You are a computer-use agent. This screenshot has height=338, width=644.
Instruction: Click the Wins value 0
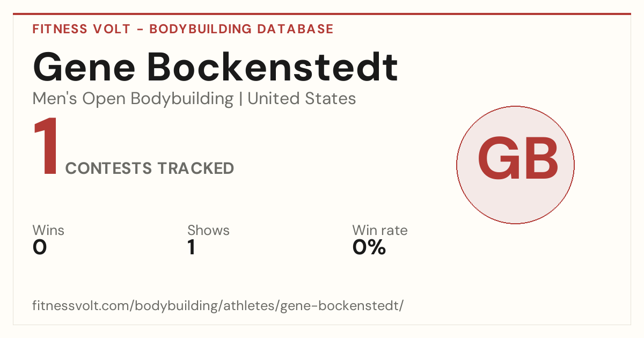[40, 247]
